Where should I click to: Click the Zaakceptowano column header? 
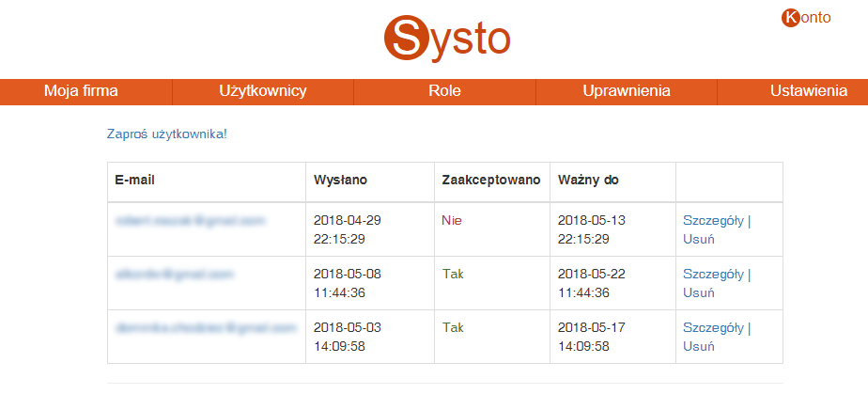point(491,180)
